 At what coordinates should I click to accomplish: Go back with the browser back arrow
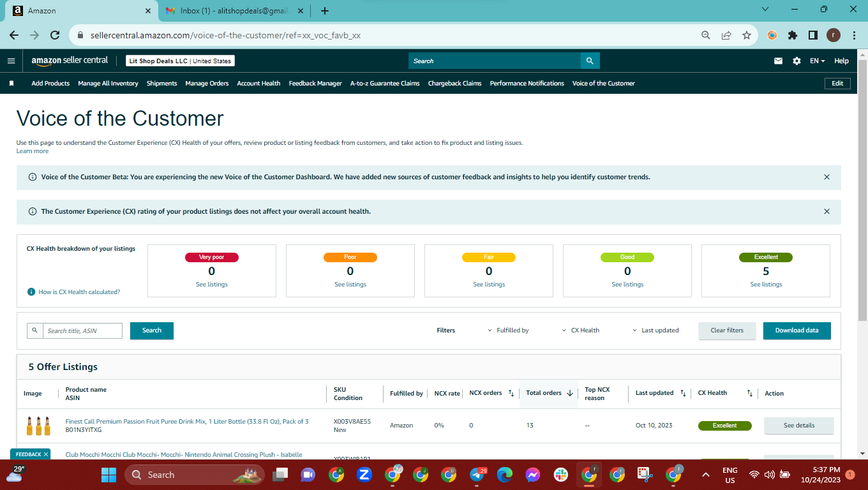tap(14, 36)
